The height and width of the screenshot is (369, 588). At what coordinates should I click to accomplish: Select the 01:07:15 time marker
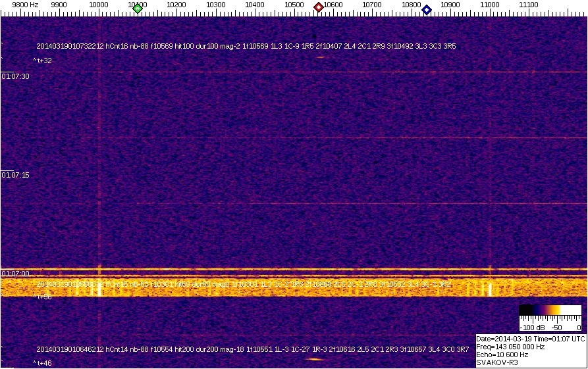coord(16,175)
